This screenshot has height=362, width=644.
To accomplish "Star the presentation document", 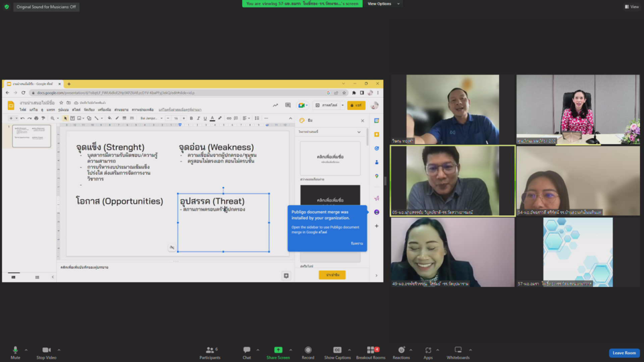I will pos(61,103).
